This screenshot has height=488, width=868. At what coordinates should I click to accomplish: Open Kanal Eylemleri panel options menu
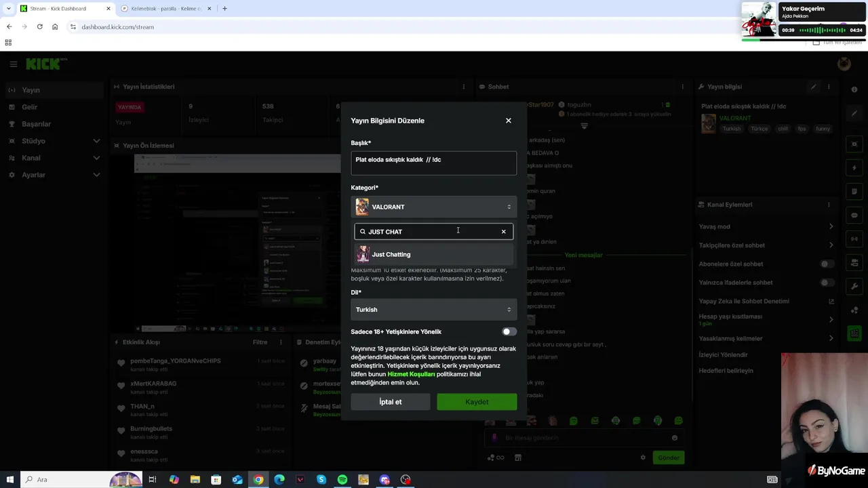[x=829, y=205]
